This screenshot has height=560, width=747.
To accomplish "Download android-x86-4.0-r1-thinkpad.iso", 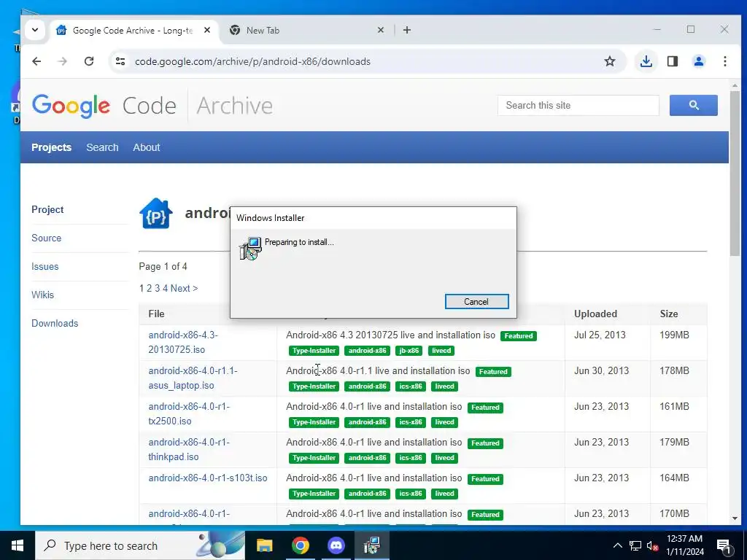I will pos(189,449).
